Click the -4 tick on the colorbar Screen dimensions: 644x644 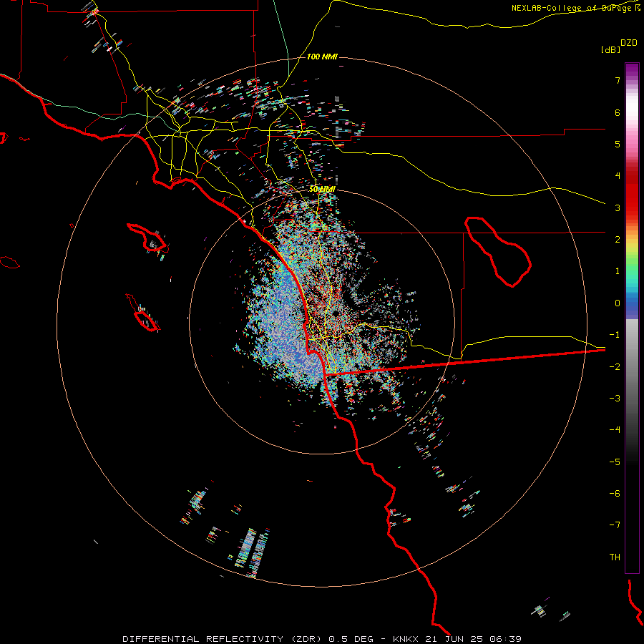point(615,430)
